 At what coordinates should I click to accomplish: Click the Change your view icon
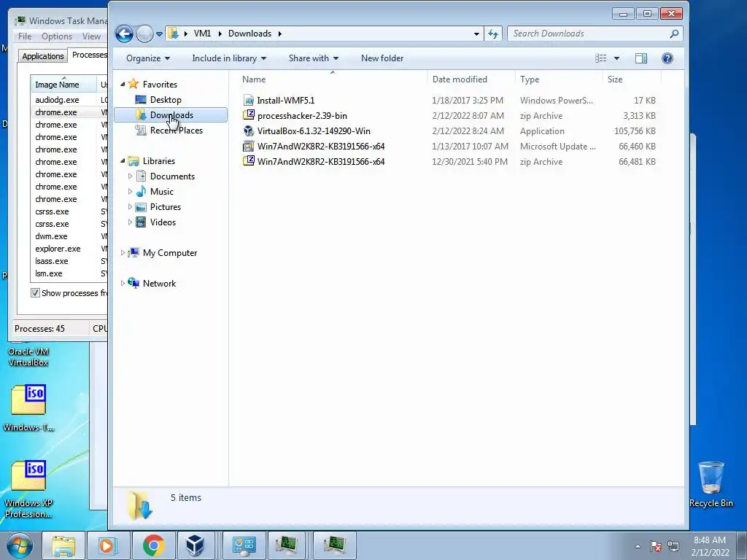tap(601, 58)
